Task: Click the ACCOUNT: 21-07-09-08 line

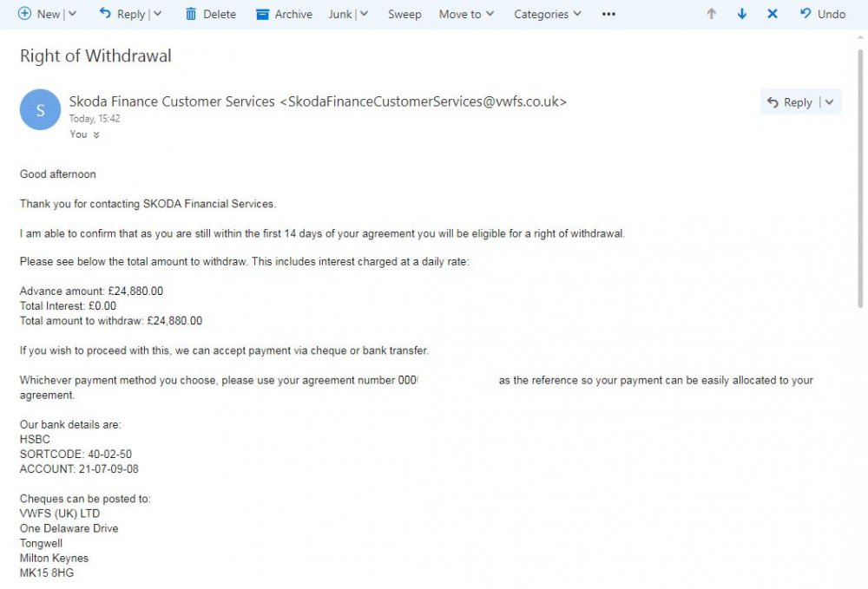Action: (79, 469)
